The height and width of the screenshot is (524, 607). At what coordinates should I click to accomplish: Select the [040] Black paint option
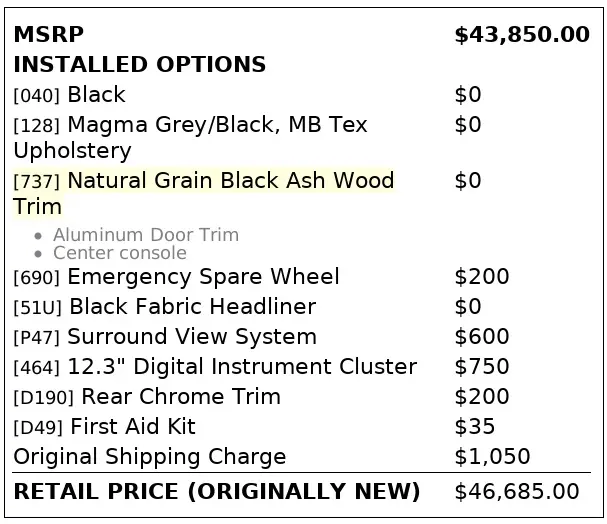point(69,95)
